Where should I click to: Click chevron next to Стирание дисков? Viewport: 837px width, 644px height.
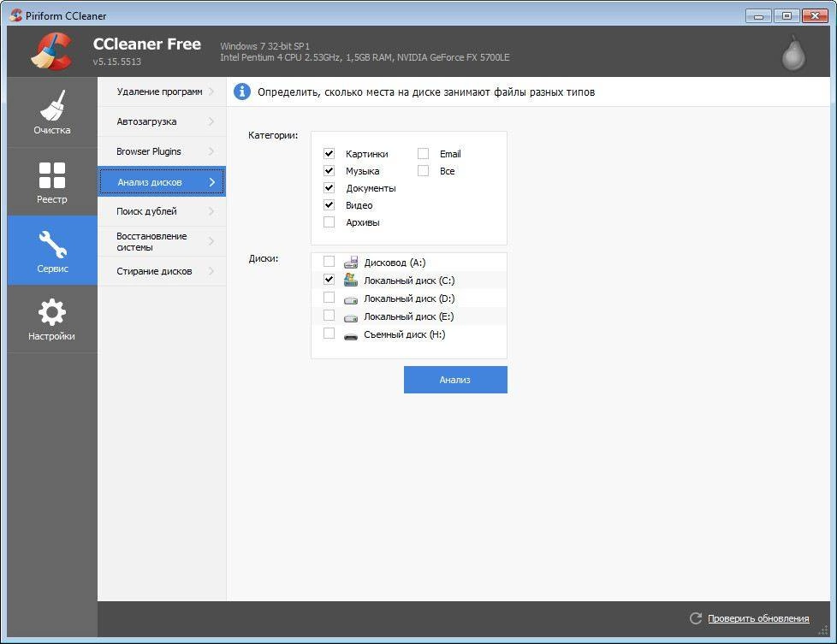pos(211,271)
